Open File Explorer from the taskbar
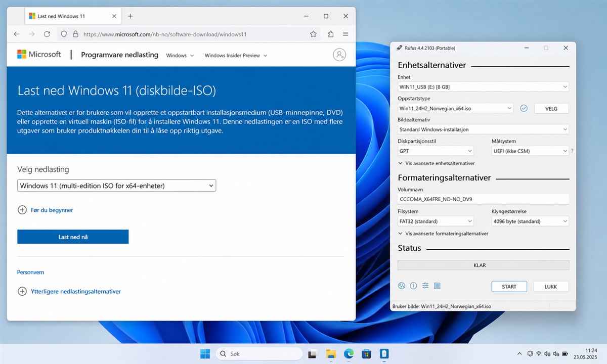The height and width of the screenshot is (364, 607). point(331,353)
